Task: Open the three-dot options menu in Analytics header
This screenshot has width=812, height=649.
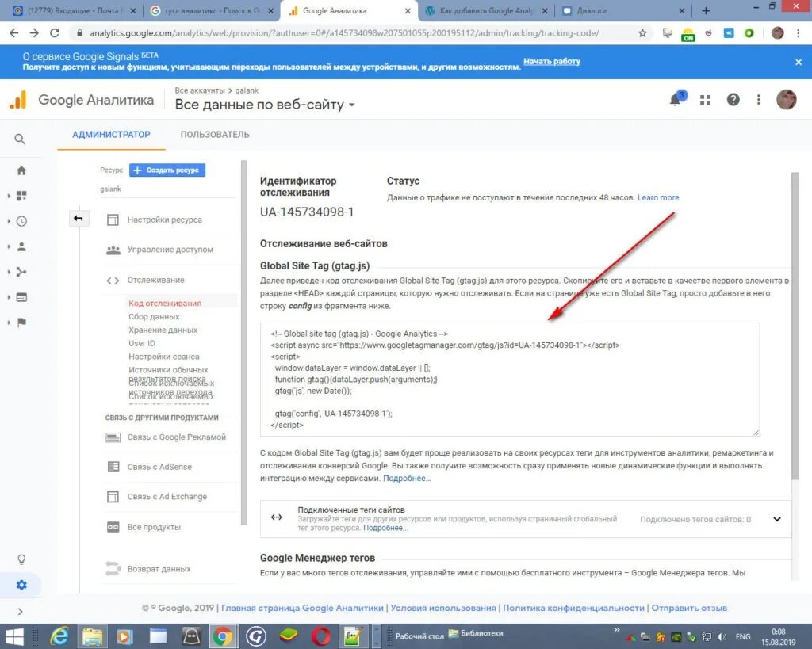Action: (759, 99)
